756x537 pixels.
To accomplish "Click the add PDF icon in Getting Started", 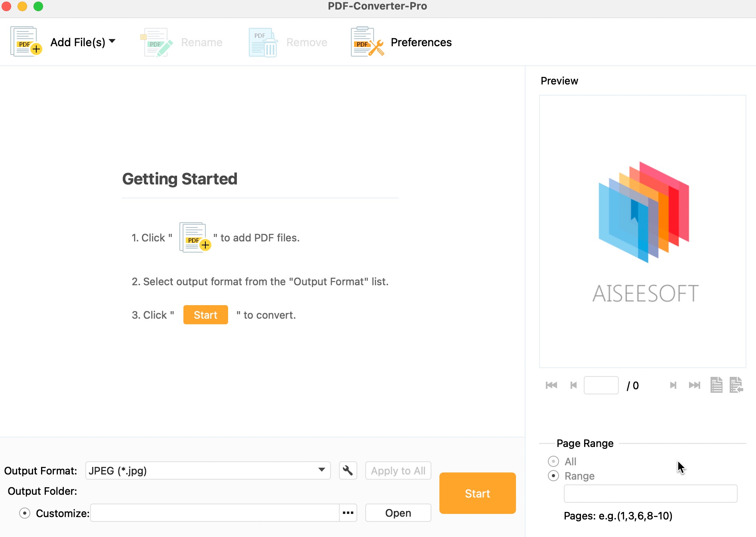I will [195, 237].
